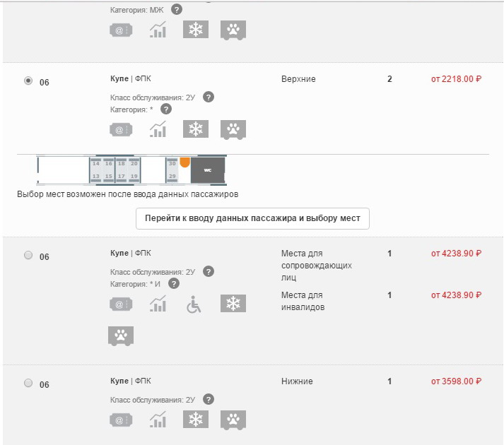Click the snowflake icon in the МЖ category row
The height and width of the screenshot is (445, 504).
[x=195, y=30]
